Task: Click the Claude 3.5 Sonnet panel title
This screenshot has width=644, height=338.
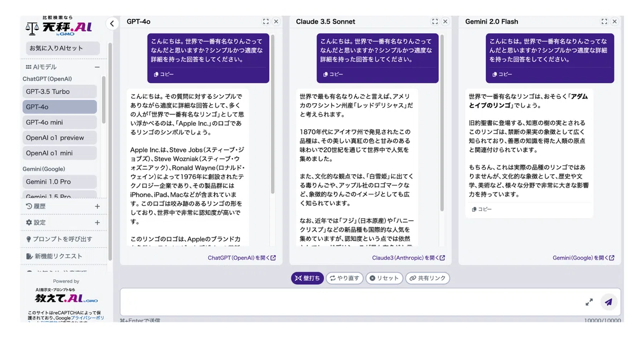Action: point(326,21)
